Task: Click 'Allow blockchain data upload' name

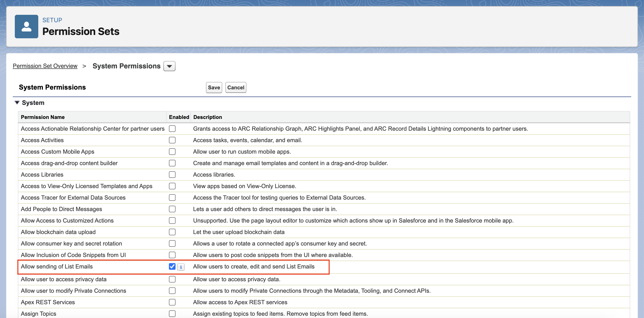Action: [58, 232]
